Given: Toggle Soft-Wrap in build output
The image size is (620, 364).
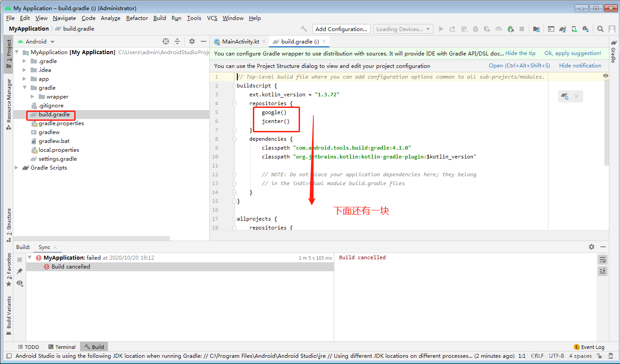Looking at the screenshot, I should point(603,260).
